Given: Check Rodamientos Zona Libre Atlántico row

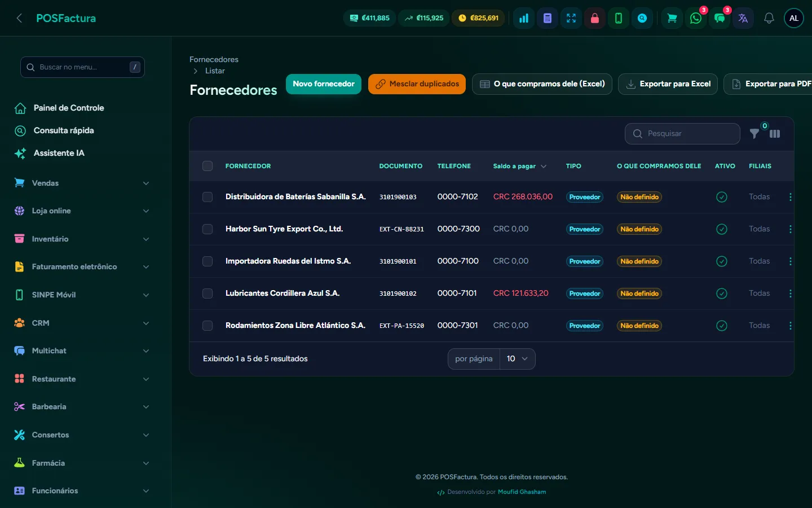Looking at the screenshot, I should (208, 326).
